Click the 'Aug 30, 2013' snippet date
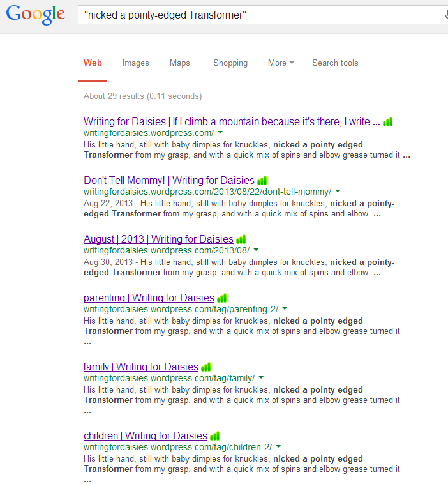The width and height of the screenshot is (448, 484). coord(108,262)
